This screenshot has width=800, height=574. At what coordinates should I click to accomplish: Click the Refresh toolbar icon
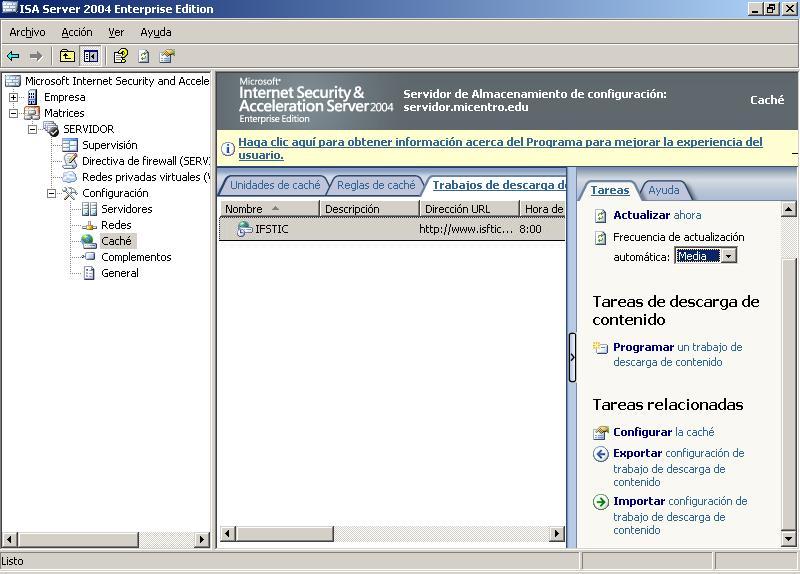click(144, 57)
